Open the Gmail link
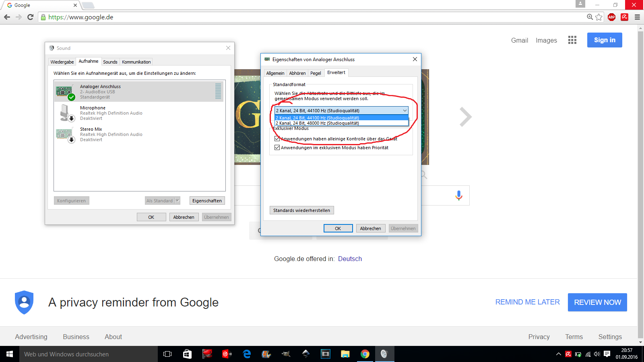The width and height of the screenshot is (644, 362). pos(520,40)
